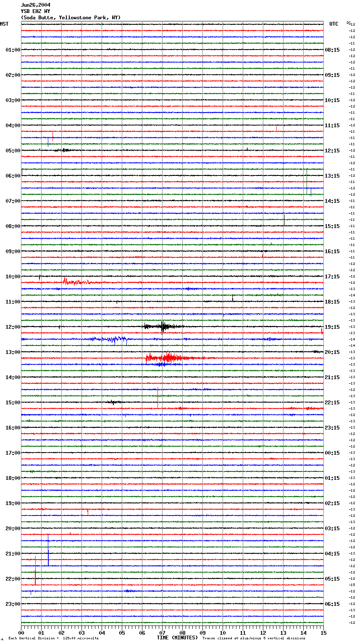
Task: Click the 06:15 UTC time label
Action: tap(332, 604)
